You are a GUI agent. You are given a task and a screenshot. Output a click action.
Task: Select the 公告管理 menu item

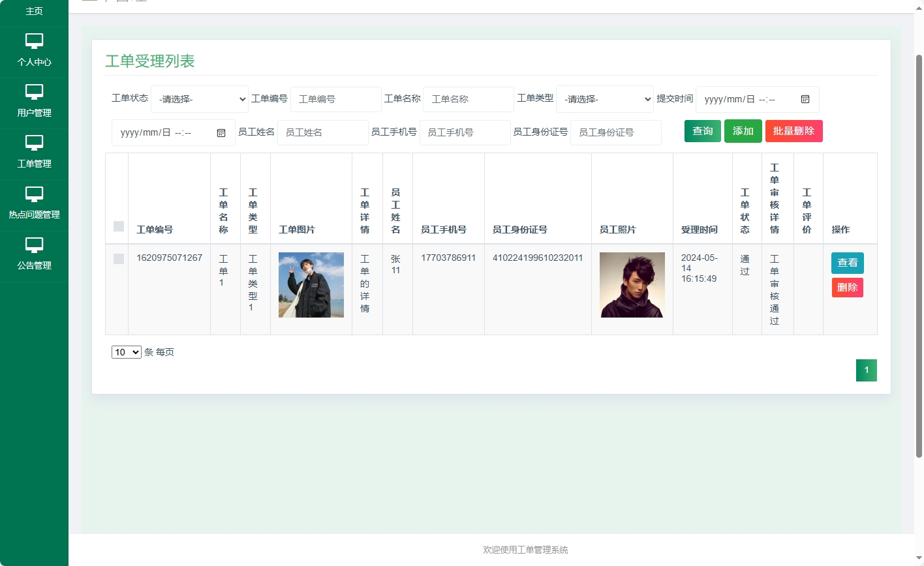[x=34, y=264]
